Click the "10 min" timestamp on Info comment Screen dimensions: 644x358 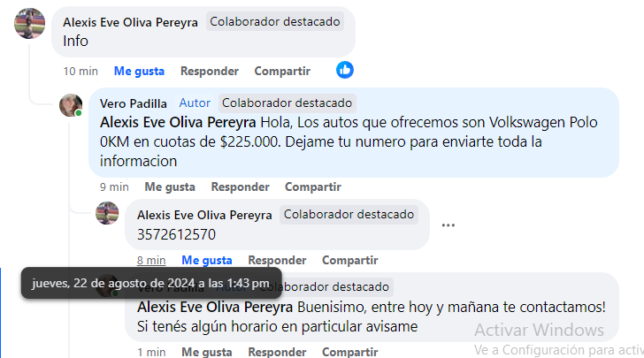(80, 71)
